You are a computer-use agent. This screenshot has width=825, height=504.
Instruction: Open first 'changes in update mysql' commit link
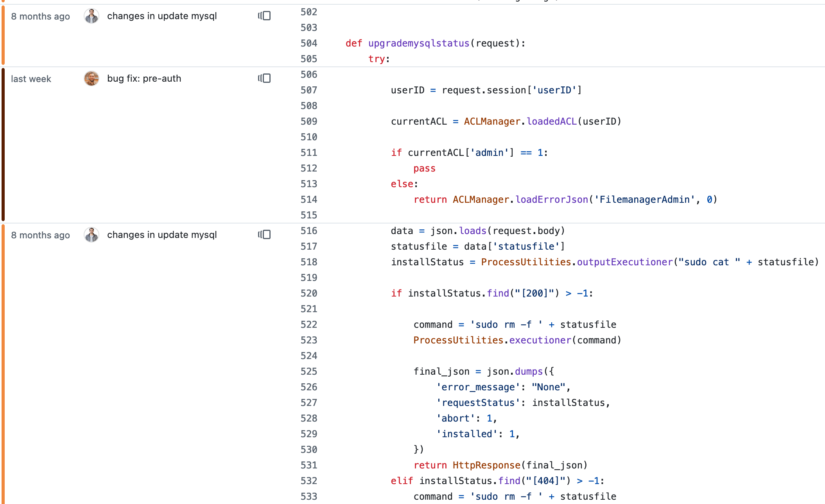click(x=162, y=16)
